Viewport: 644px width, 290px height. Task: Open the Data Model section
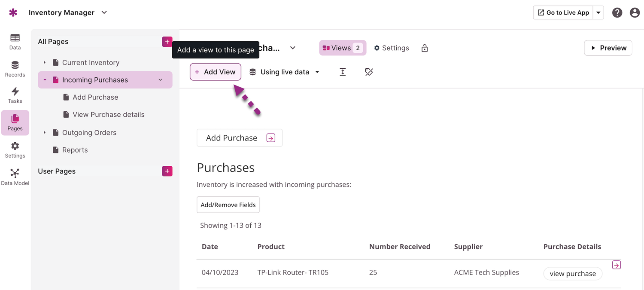click(15, 177)
